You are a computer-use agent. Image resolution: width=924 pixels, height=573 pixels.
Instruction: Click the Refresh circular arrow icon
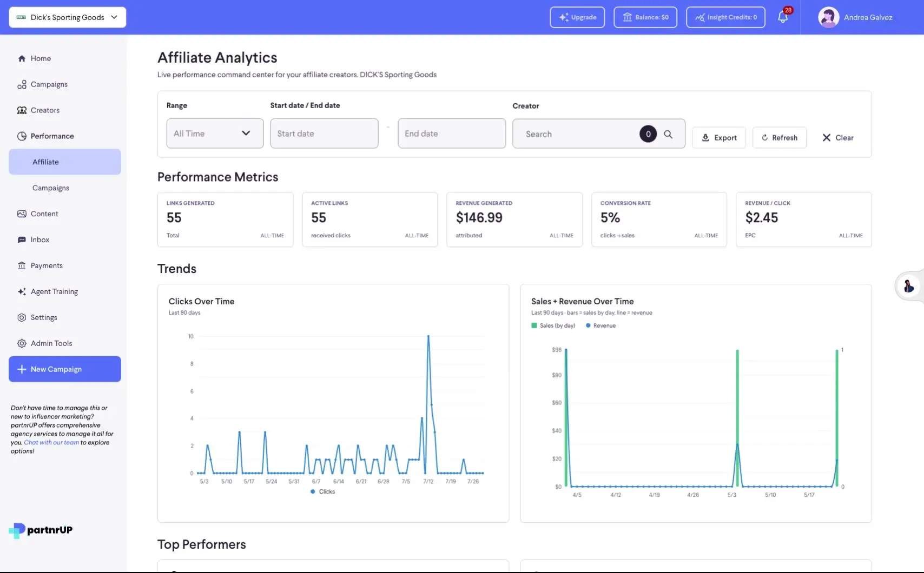click(764, 138)
